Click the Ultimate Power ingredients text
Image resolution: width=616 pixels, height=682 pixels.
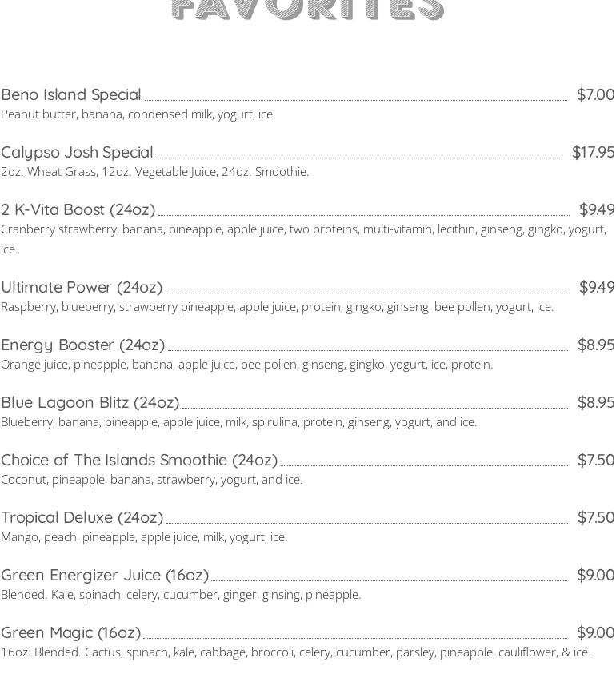coord(277,307)
